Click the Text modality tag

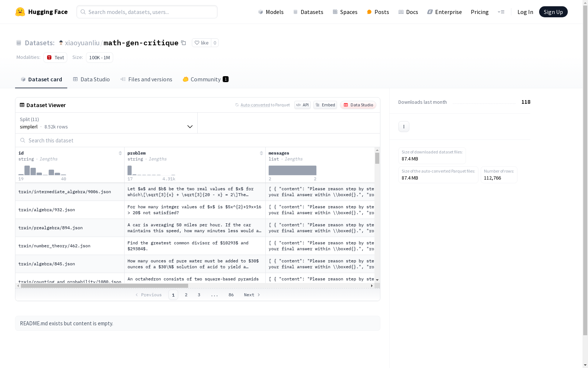pyautogui.click(x=55, y=57)
